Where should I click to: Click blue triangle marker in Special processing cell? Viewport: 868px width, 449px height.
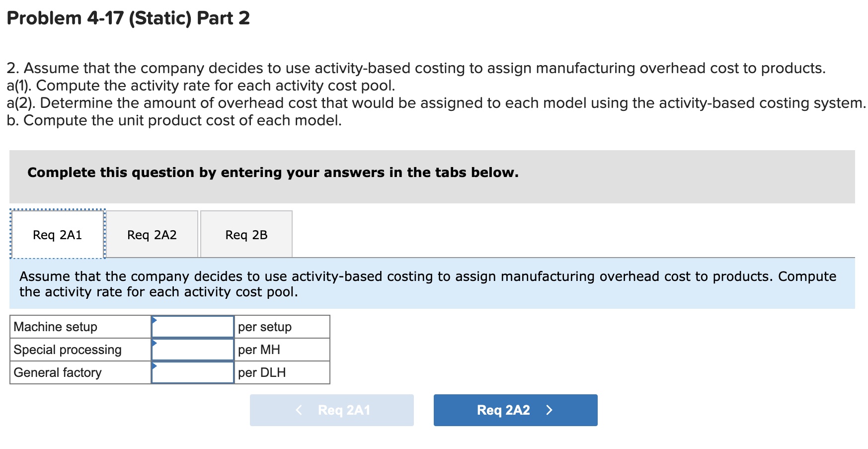coord(154,343)
